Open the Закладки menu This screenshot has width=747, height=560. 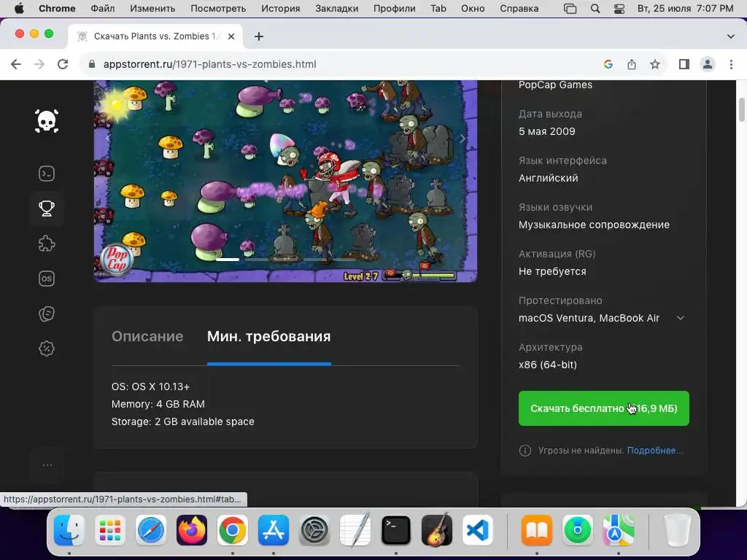(x=337, y=9)
